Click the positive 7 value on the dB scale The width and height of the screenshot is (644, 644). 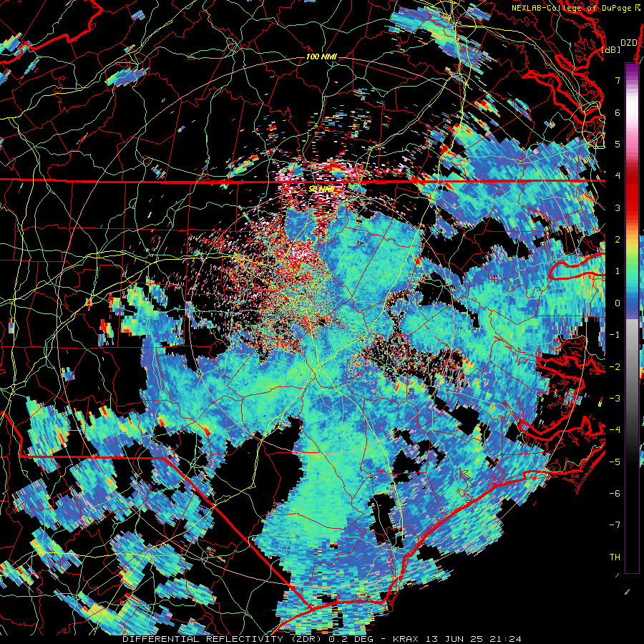click(x=618, y=80)
